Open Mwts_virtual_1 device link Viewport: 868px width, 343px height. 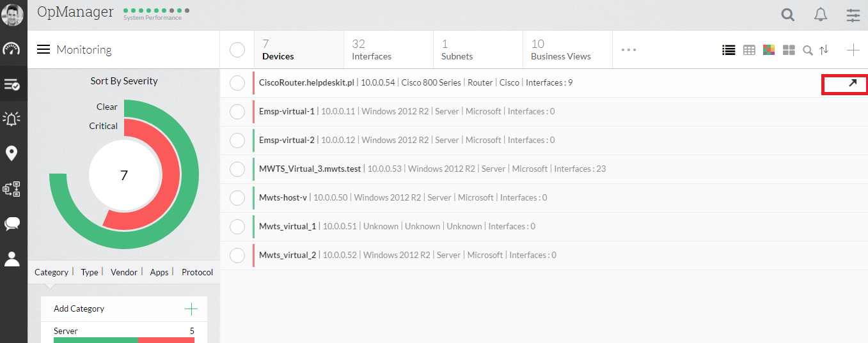(288, 226)
